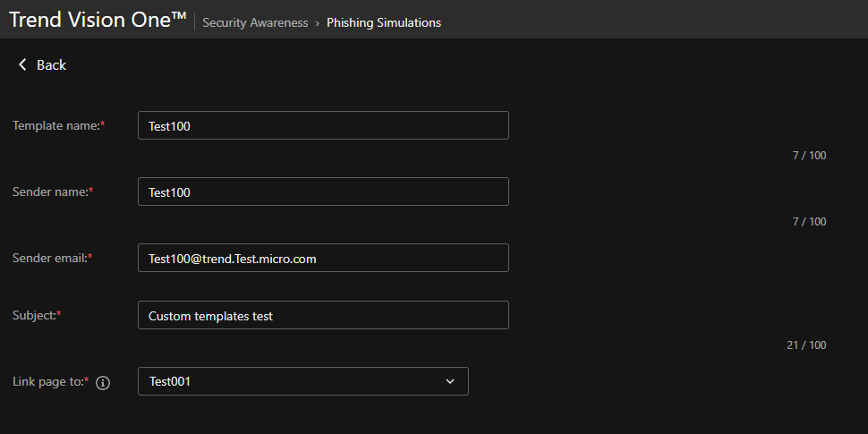Click the info icon beside Link page to
The height and width of the screenshot is (434, 868).
103,383
